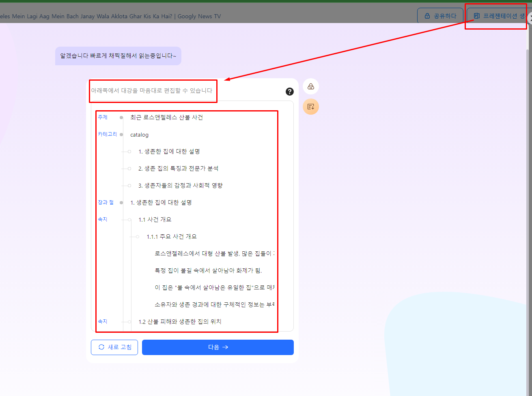Select item 3. 생존자들의 감정과 사회적 영향
The height and width of the screenshot is (396, 532).
pos(181,186)
